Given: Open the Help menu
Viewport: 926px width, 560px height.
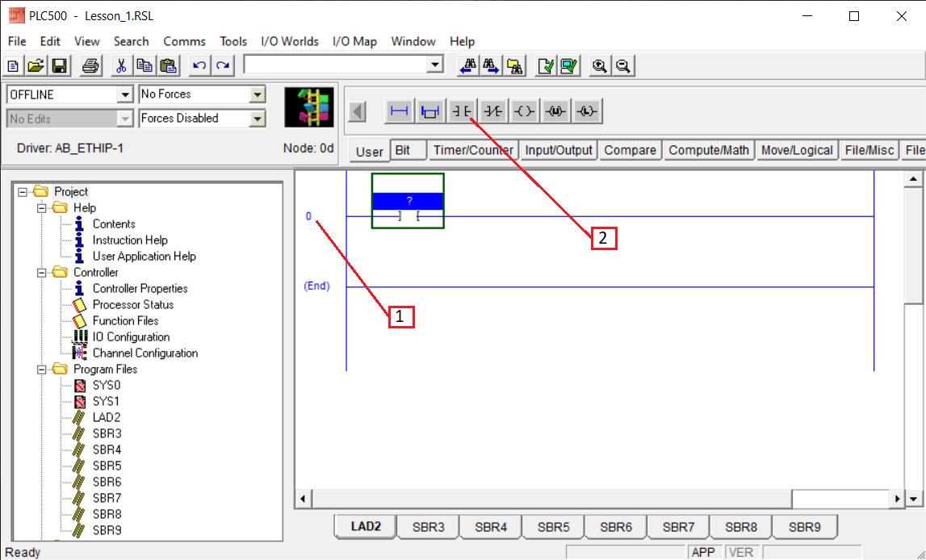Looking at the screenshot, I should (x=462, y=41).
